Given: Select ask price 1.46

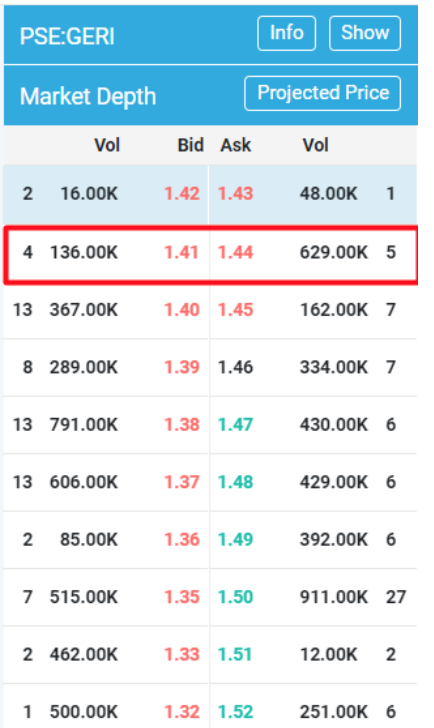Looking at the screenshot, I should pyautogui.click(x=236, y=368).
